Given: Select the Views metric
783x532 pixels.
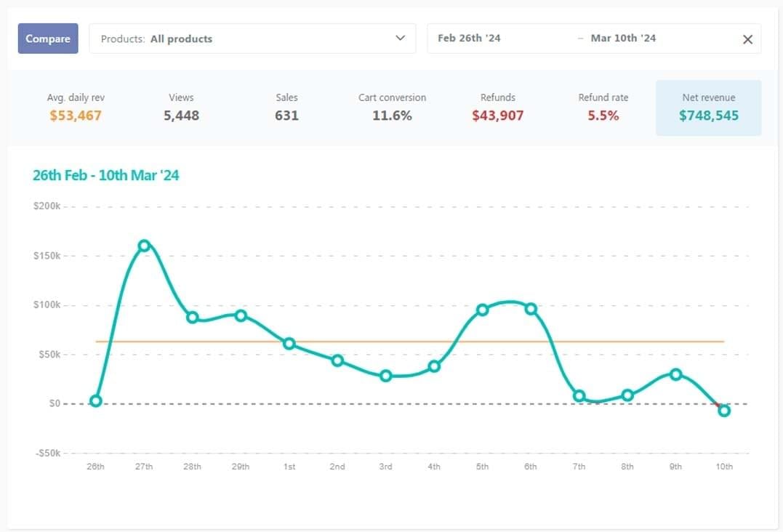Looking at the screenshot, I should tap(181, 108).
